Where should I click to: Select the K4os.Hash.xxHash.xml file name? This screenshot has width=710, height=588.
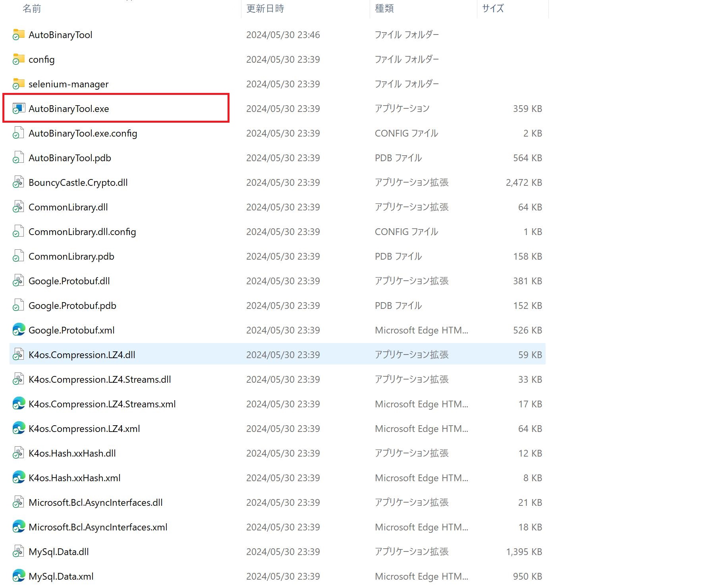click(75, 478)
